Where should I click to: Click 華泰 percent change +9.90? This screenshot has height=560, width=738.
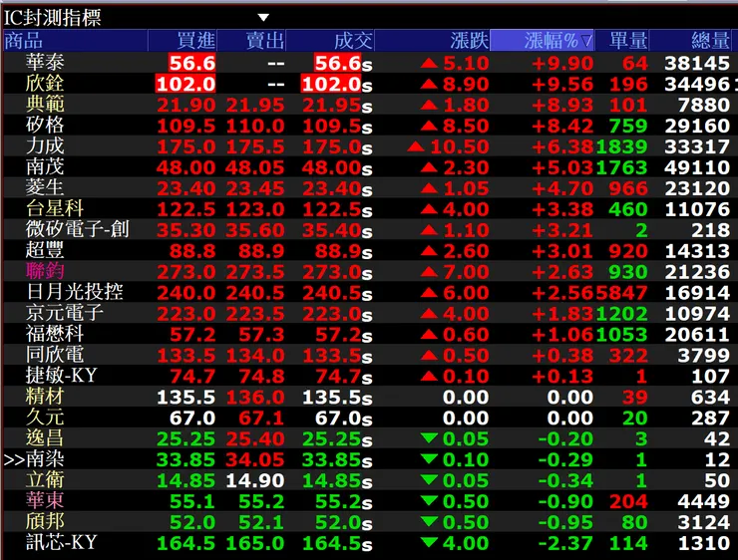(x=562, y=64)
